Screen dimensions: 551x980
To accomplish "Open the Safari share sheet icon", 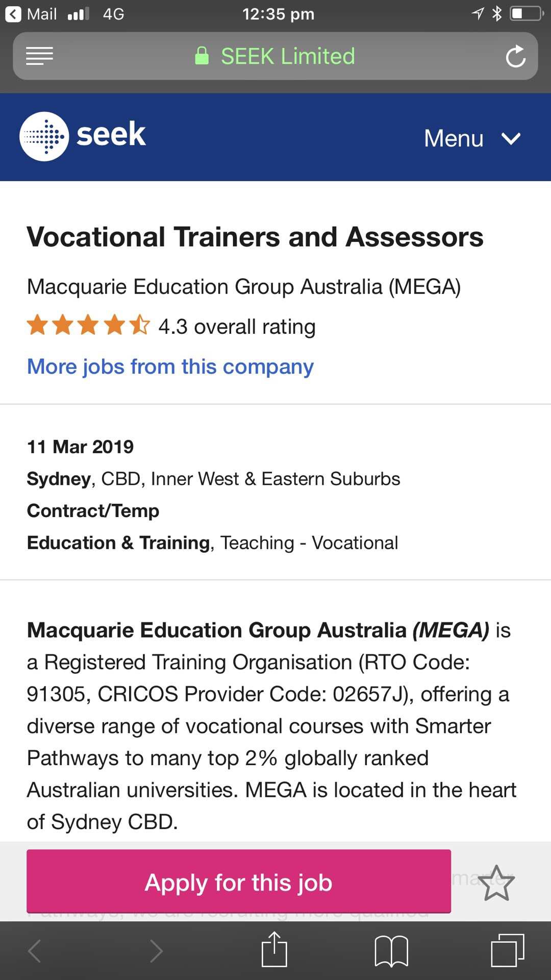I will 274,949.
